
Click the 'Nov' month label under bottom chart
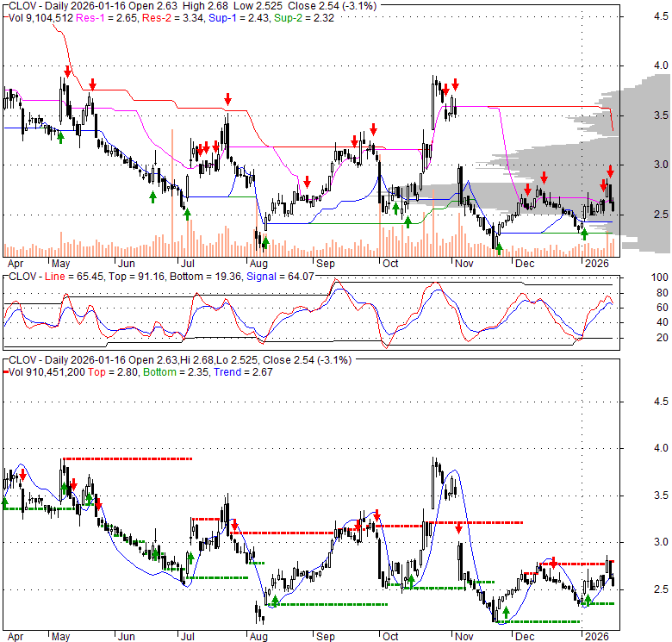click(464, 637)
